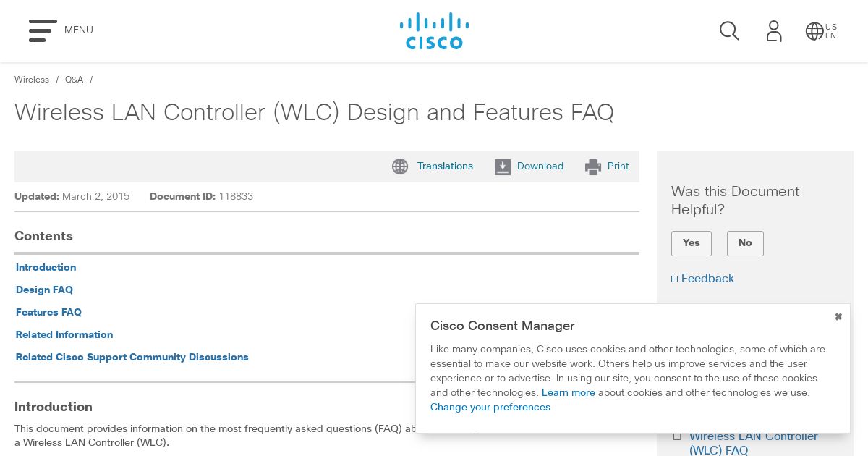Open the search magnifier icon
The width and height of the screenshot is (868, 456).
729,30
